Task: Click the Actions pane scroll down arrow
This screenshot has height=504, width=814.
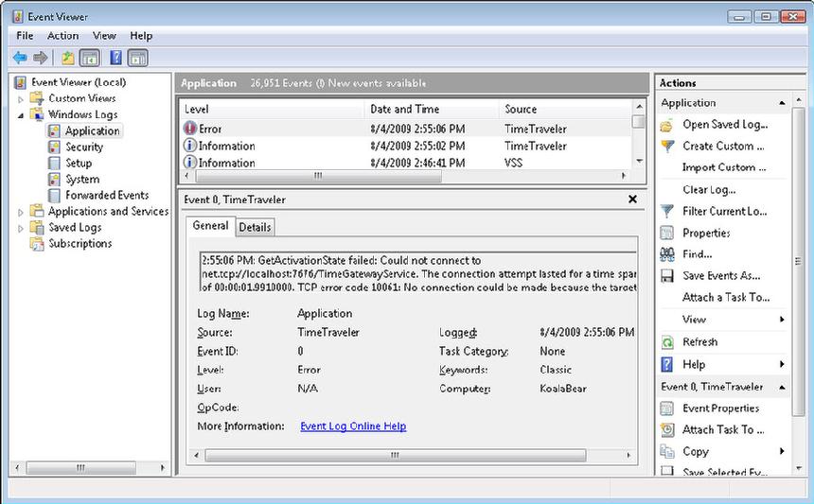Action: pyautogui.click(x=799, y=469)
